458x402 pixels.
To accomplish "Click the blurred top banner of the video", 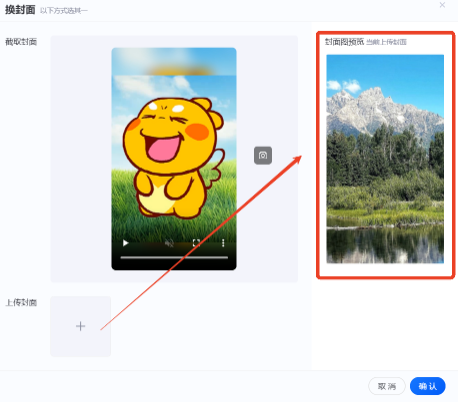I will (x=174, y=61).
